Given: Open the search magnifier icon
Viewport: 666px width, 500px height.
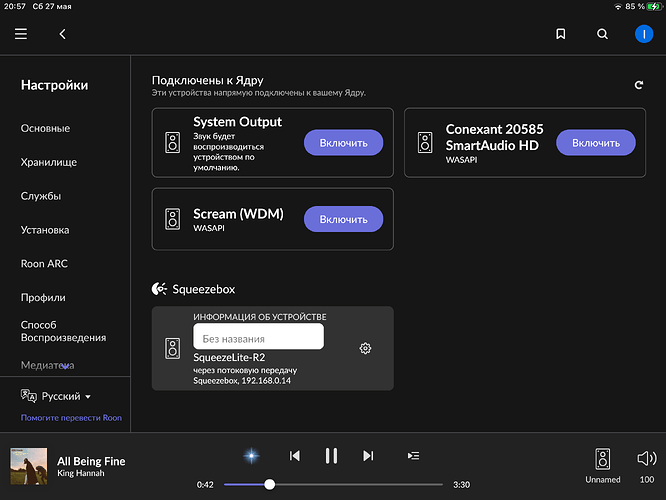Looking at the screenshot, I should click(602, 34).
